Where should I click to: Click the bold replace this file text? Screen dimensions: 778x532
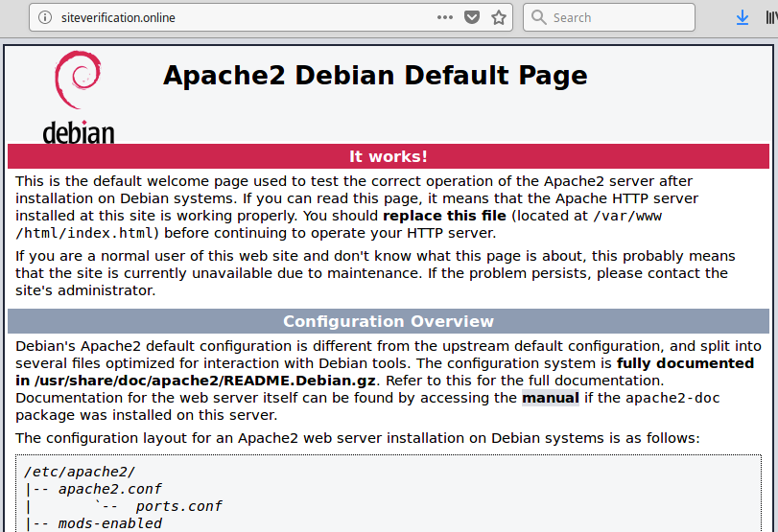click(444, 216)
